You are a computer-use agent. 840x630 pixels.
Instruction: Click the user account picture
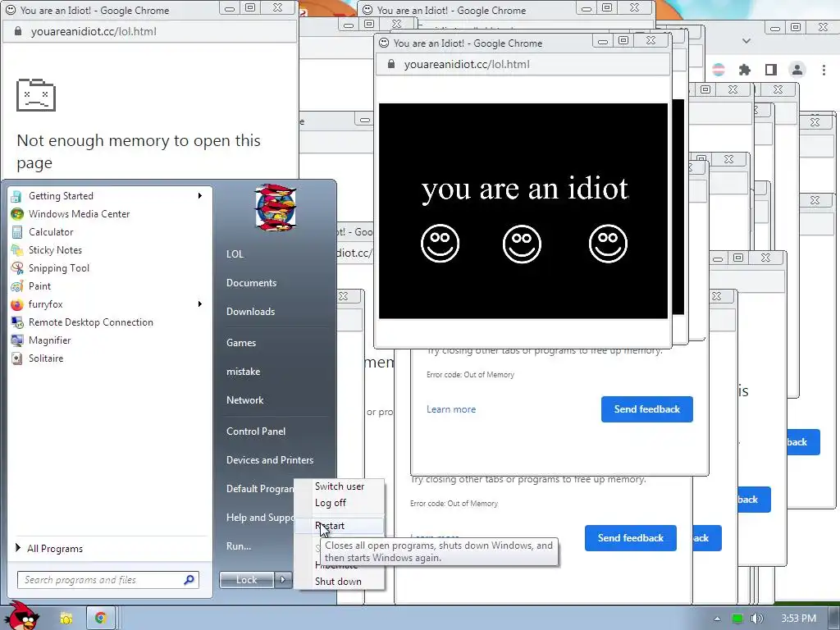pyautogui.click(x=276, y=208)
